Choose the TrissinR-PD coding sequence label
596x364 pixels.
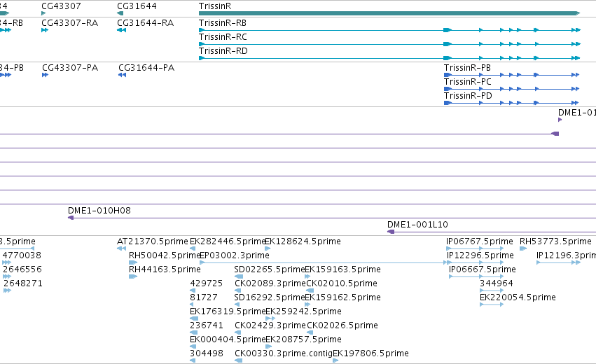[x=468, y=96]
